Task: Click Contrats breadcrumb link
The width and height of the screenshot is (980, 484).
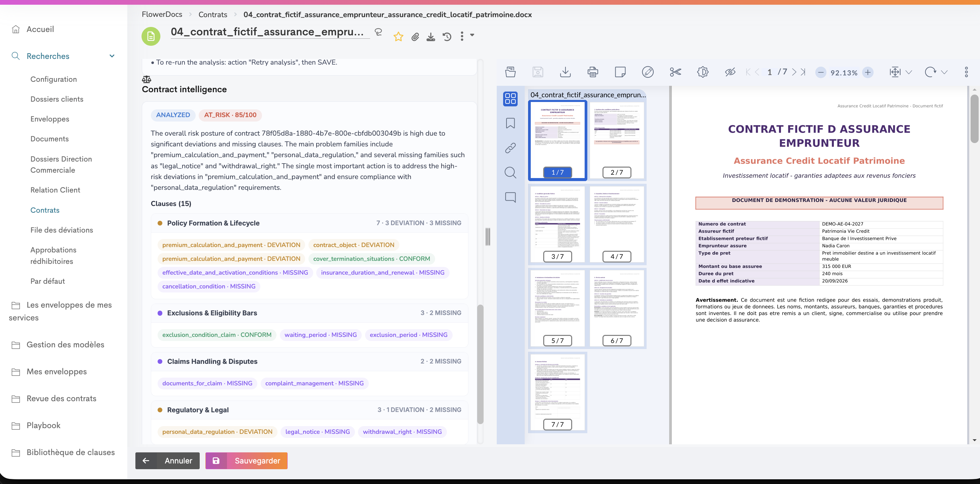Action: [x=213, y=14]
